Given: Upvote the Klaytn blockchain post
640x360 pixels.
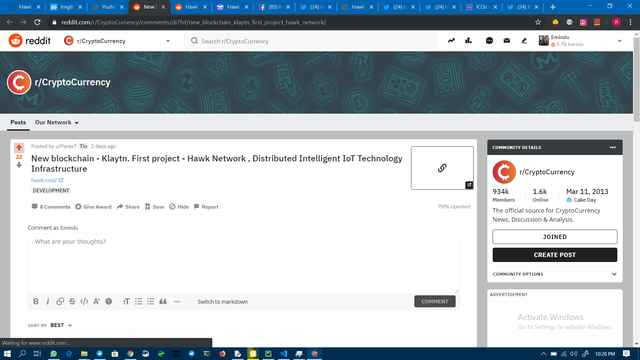Looking at the screenshot, I should click(19, 147).
